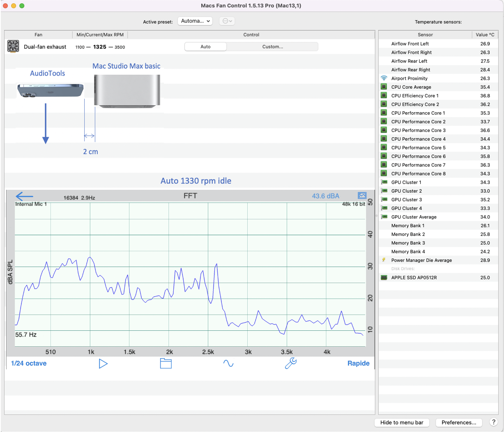Click the GPU Cluster 3 card icon

pyautogui.click(x=384, y=199)
